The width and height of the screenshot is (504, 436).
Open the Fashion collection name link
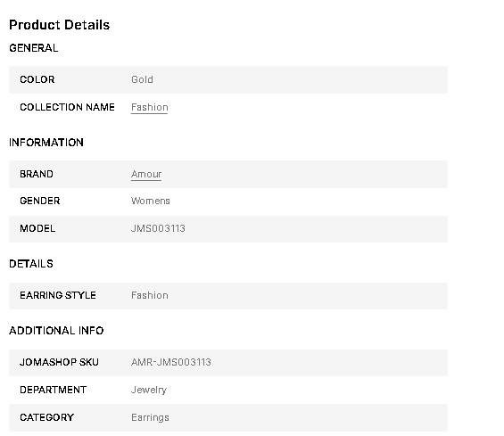pyautogui.click(x=150, y=107)
